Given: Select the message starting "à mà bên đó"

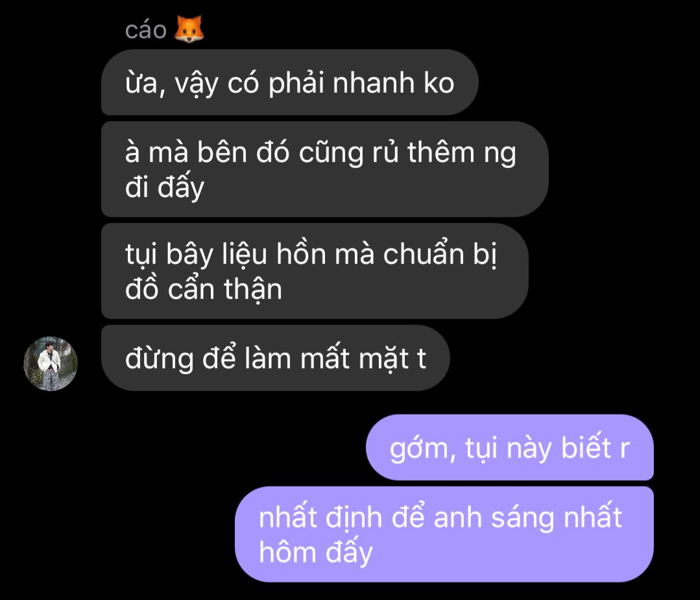Looking at the screenshot, I should pos(324,169).
